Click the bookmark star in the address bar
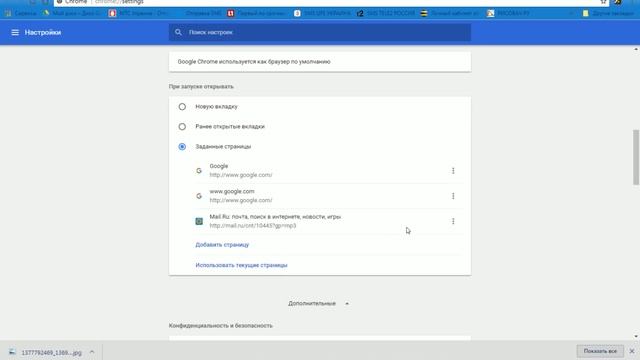This screenshot has height=360, width=640. tap(603, 2)
